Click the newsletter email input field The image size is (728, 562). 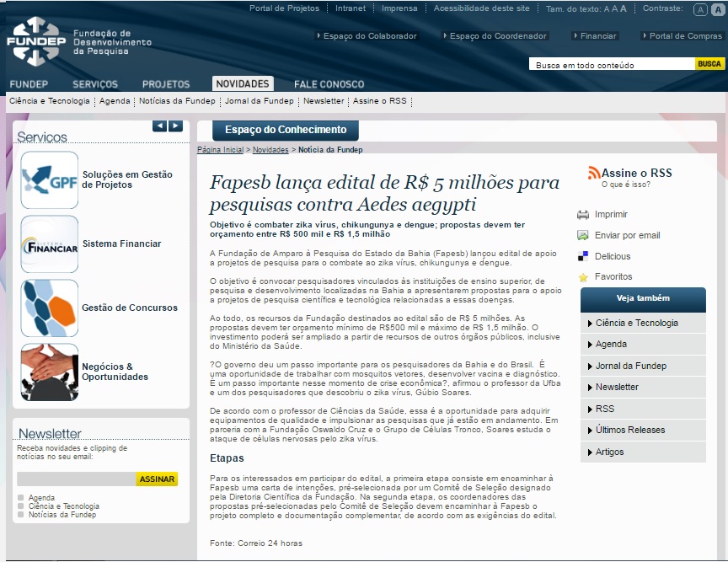[x=76, y=479]
